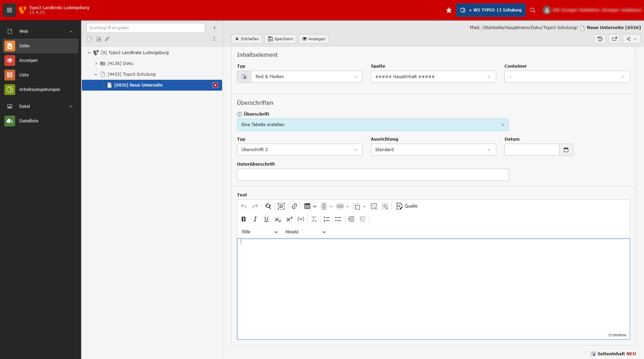The image size is (644, 359).
Task: Open the Überschrift 2 type dropdown
Action: (x=300, y=150)
